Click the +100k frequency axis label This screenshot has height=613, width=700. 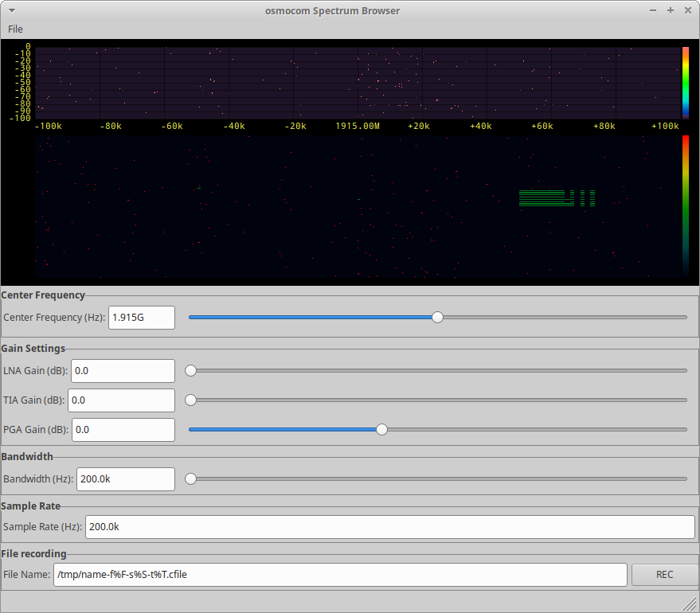(x=665, y=127)
